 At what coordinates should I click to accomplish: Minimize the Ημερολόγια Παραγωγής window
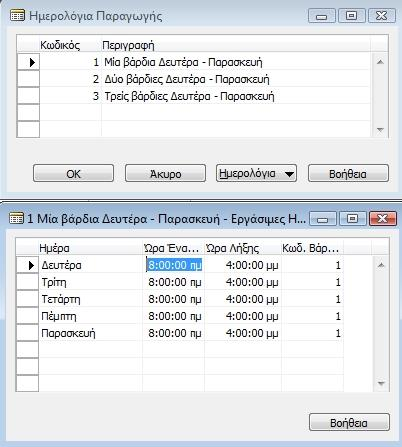pyautogui.click(x=321, y=16)
